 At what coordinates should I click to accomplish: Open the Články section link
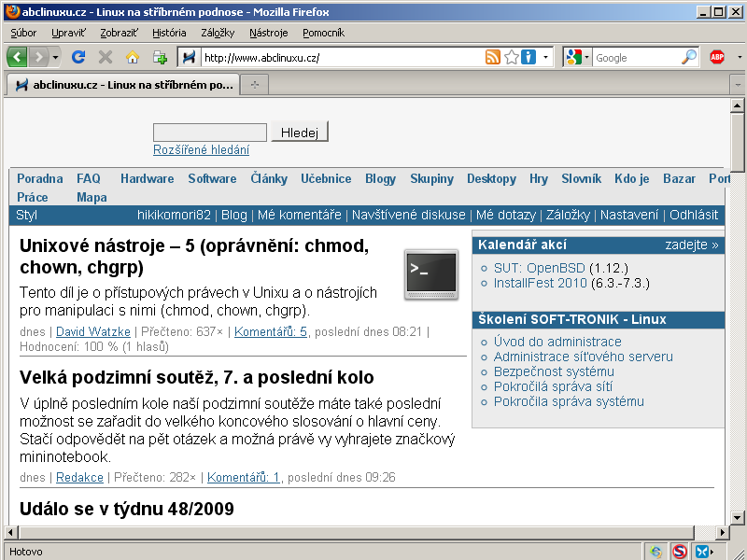pyautogui.click(x=269, y=178)
